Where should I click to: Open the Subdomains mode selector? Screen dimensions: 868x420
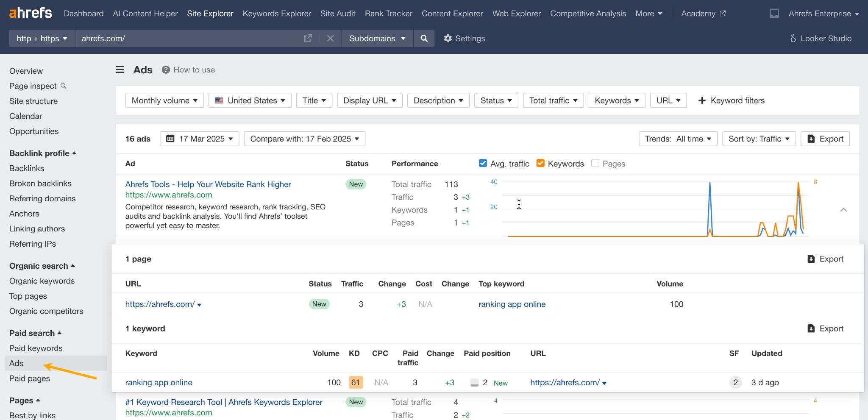tap(376, 38)
